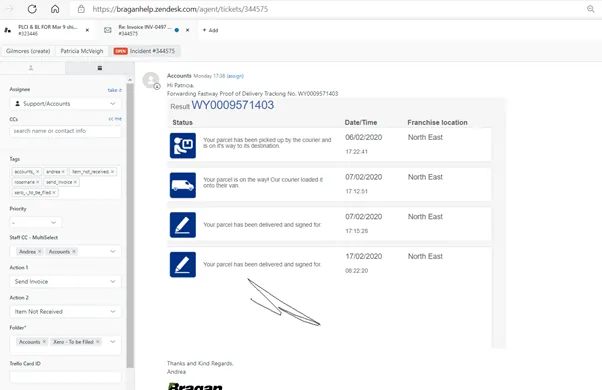Click the browser address bar URL
This screenshot has height=390, width=602.
180,9
